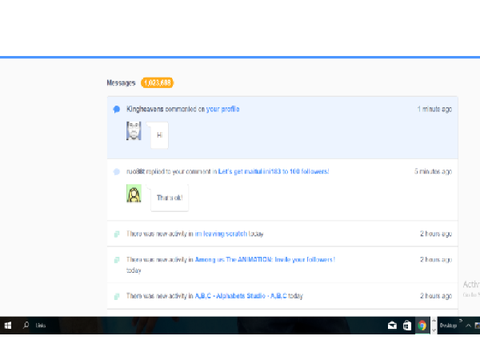Viewport: 480px width, 360px height.
Task: Show hidden system tray icons
Action: (468, 326)
